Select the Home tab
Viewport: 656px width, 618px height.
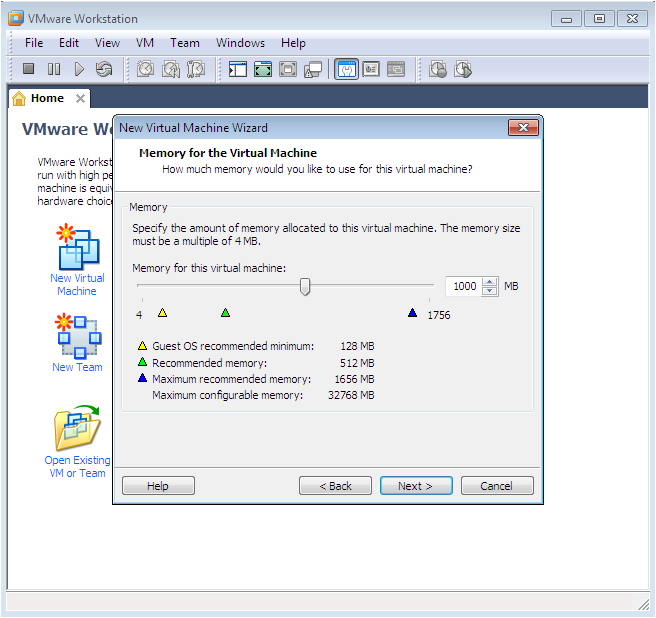pos(47,98)
